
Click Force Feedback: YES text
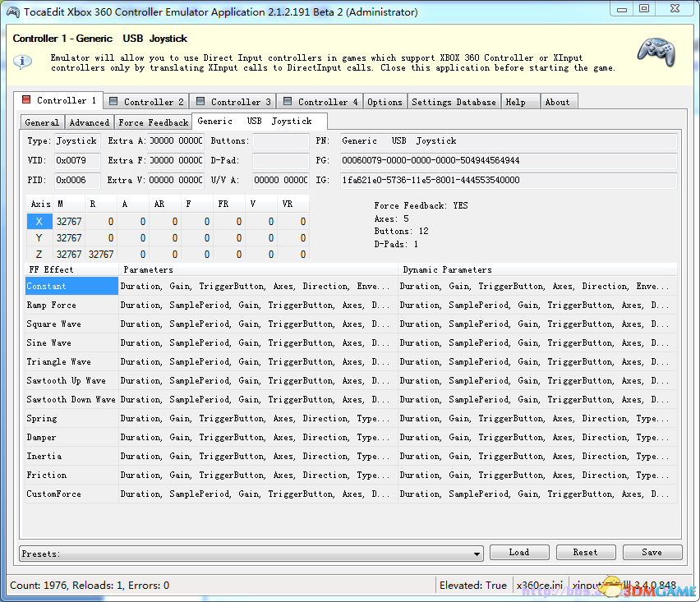pyautogui.click(x=421, y=205)
